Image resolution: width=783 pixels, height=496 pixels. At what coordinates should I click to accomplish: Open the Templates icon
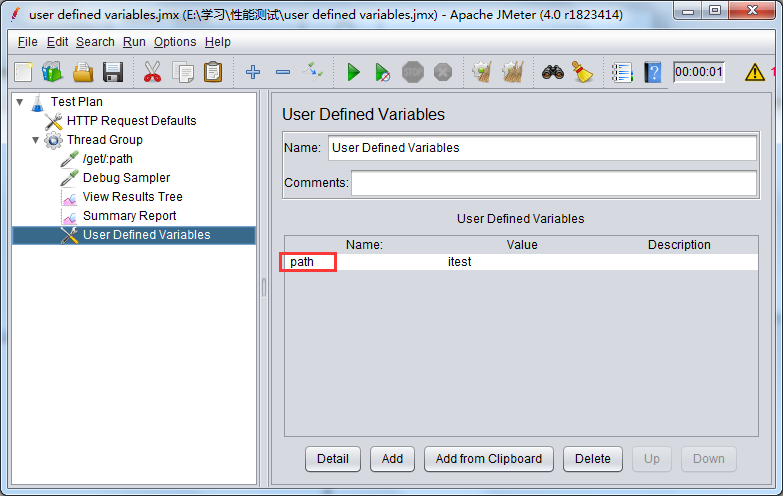pos(52,72)
